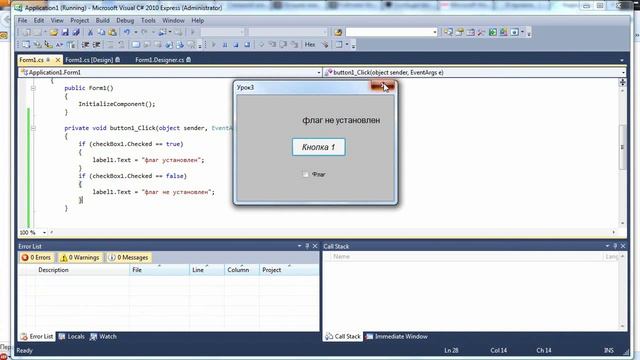Open the Tools menu
The image size is (640, 360).
click(148, 20)
